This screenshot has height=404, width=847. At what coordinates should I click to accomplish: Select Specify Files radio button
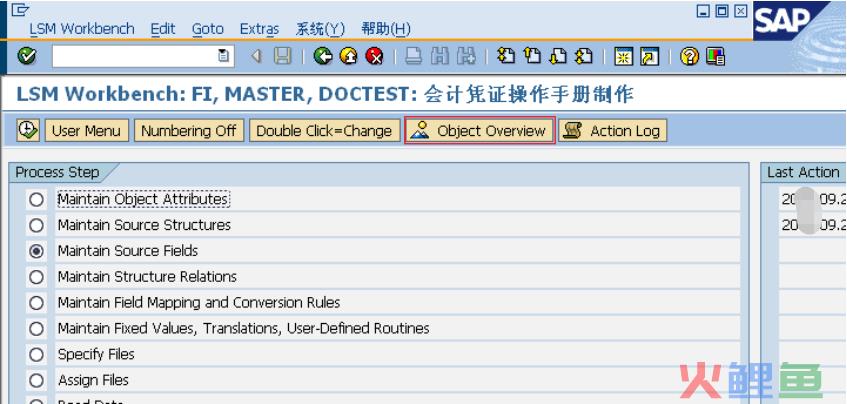click(36, 355)
